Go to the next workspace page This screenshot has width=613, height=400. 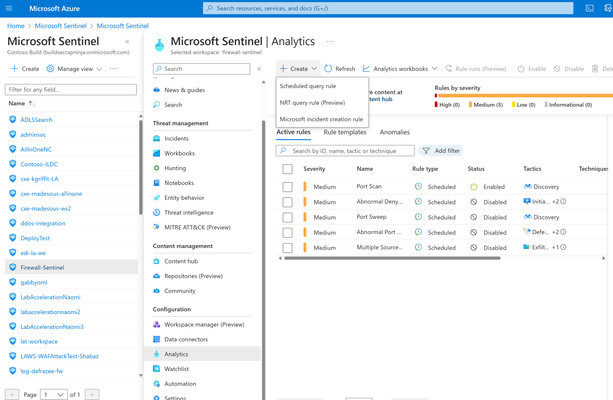click(x=92, y=395)
